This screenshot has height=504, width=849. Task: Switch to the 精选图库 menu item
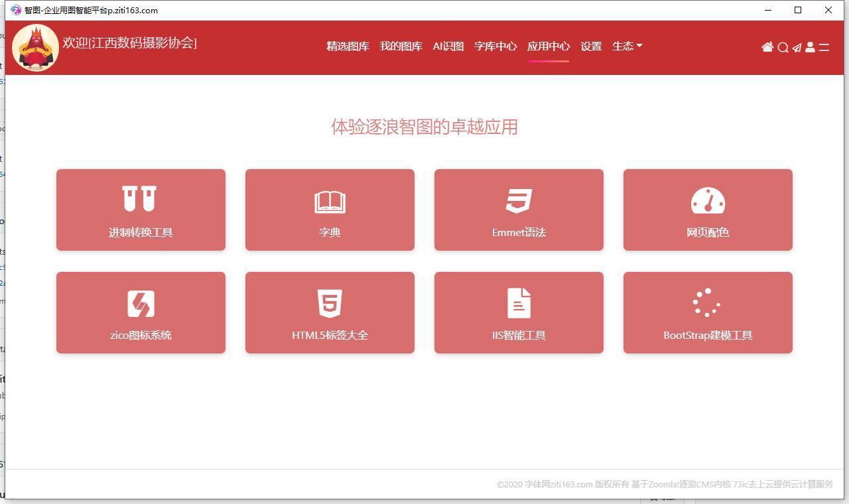click(348, 46)
